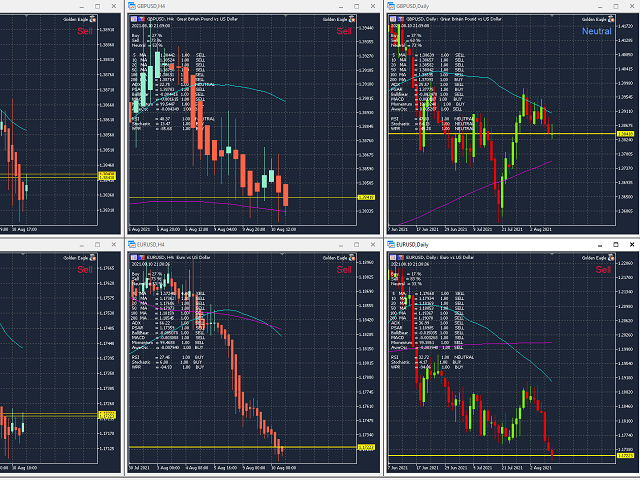Click the EURUSD,Daily window title icon
The width and height of the screenshot is (640, 480).
(391, 244)
